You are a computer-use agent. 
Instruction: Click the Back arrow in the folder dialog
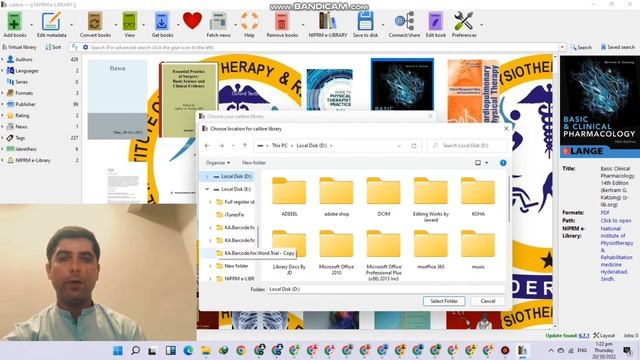point(207,146)
